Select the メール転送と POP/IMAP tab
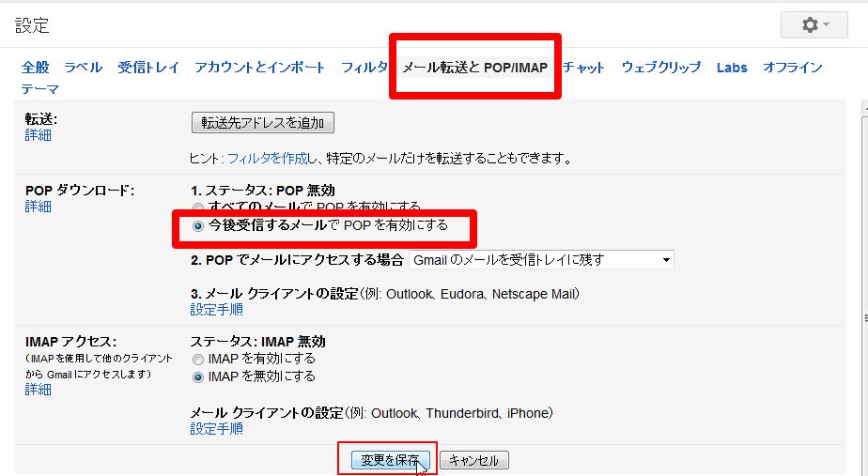The height and width of the screenshot is (476, 868). pos(474,68)
